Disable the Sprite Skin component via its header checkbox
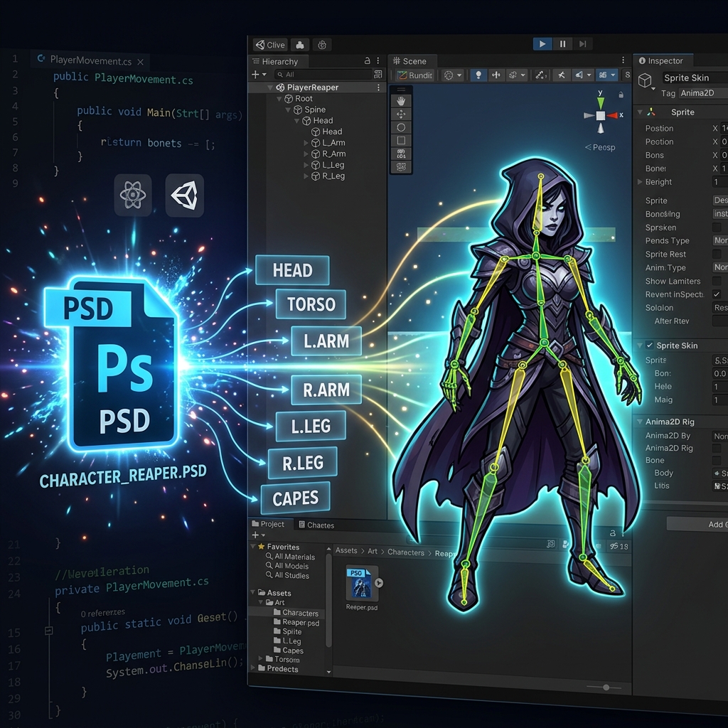This screenshot has height=728, width=728. 650,345
